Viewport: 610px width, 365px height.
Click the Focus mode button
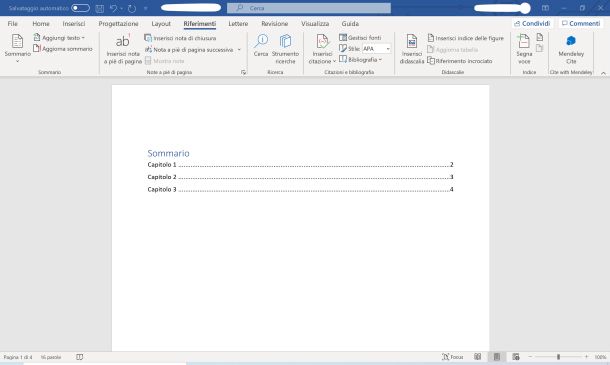(453, 357)
